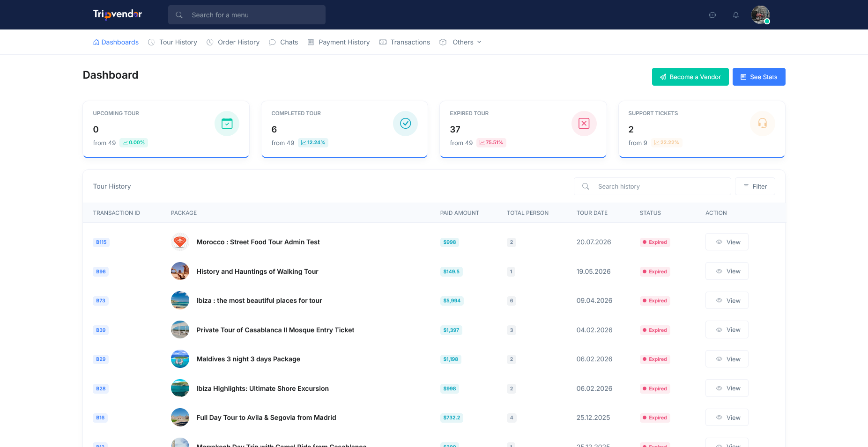Click the 22.22% support tickets badge
The image size is (868, 447).
point(666,143)
